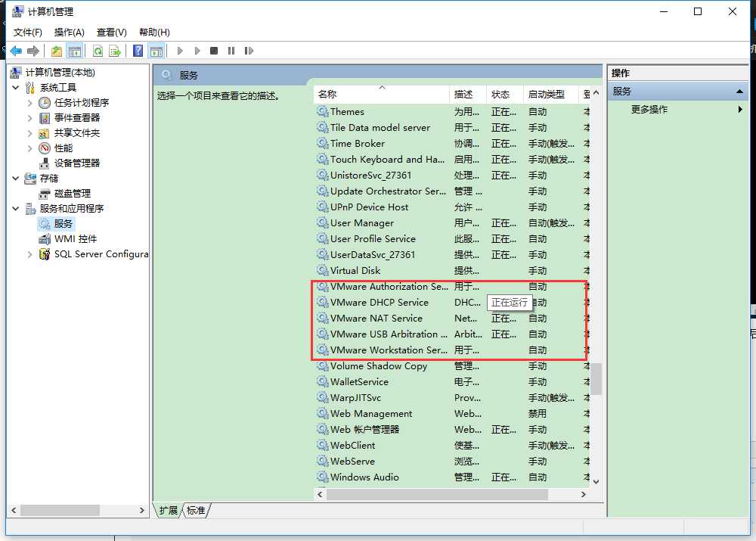
Task: Toggle the show/hide console tree icon
Action: click(x=74, y=51)
